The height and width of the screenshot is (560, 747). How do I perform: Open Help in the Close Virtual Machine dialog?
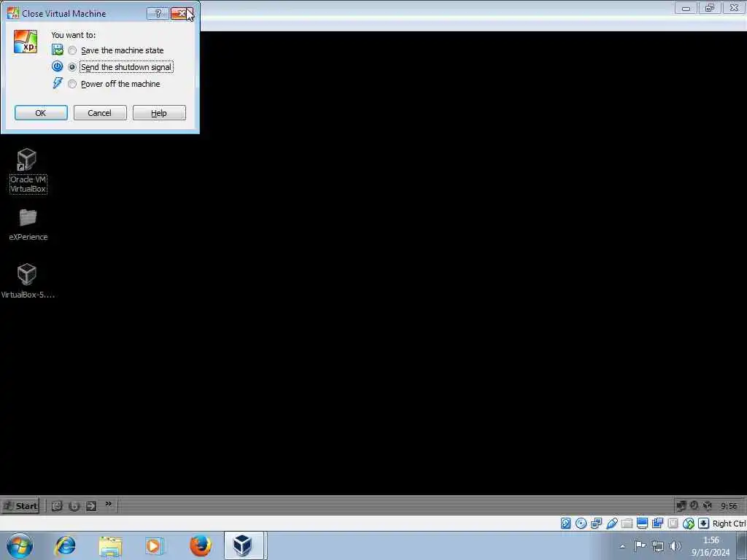coord(159,113)
